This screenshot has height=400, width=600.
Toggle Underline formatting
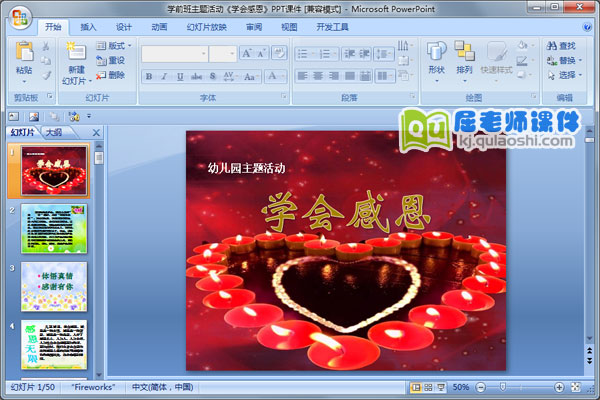point(180,77)
